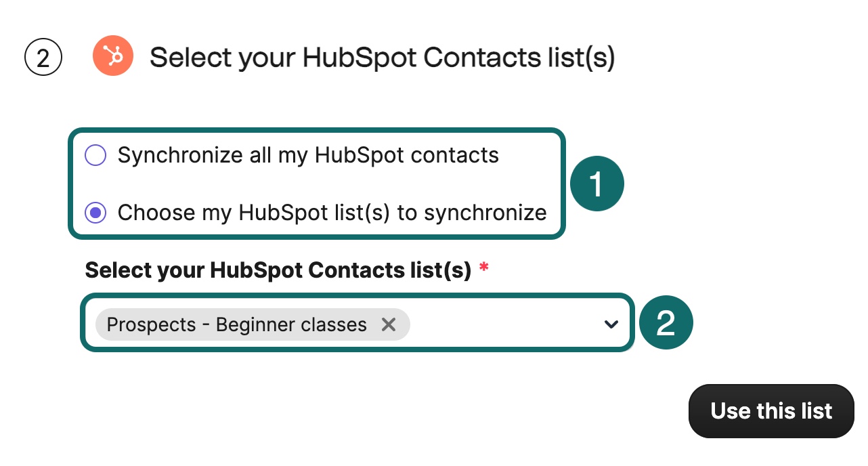Click the X to remove Prospects - Beginner classes
Image resolution: width=868 pixels, height=466 pixels.
click(388, 324)
